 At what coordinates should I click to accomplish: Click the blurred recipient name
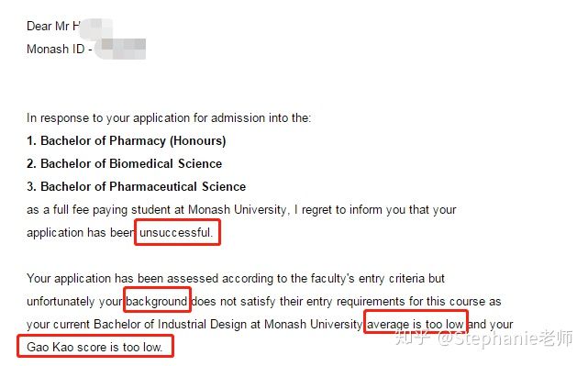click(95, 28)
